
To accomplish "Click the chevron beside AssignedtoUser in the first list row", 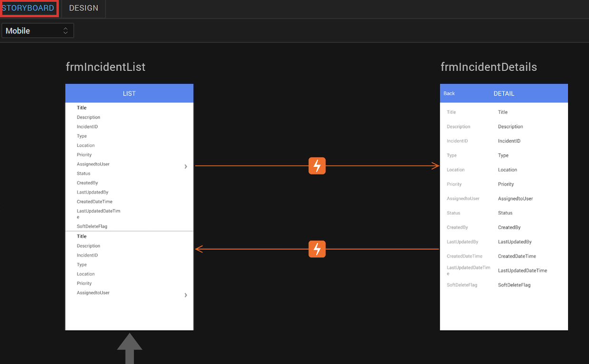I will (186, 166).
